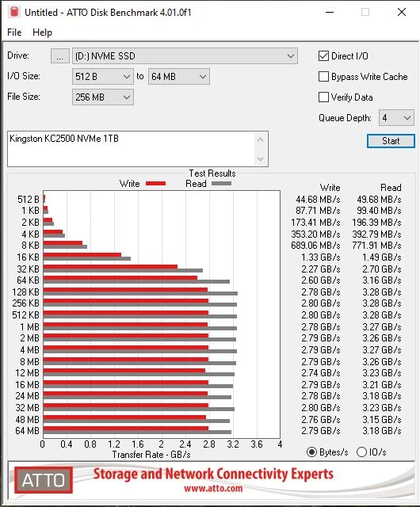Minimize the ATTO Disk Benchmark window

(330, 13)
